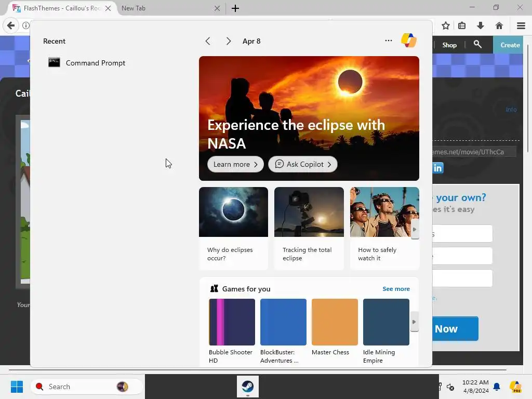The image size is (532, 399).
Task: Open BlockBuster: Adventures game
Action: 283,331
